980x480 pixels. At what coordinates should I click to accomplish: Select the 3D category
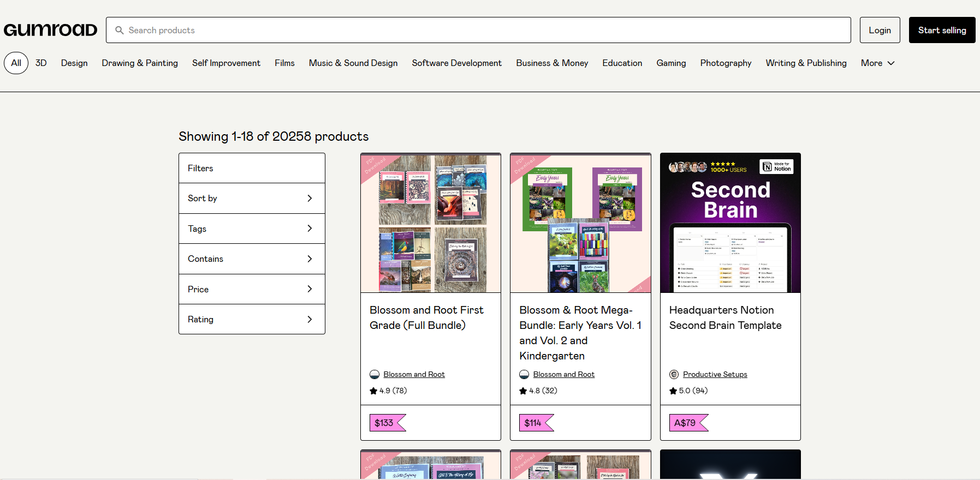point(41,63)
